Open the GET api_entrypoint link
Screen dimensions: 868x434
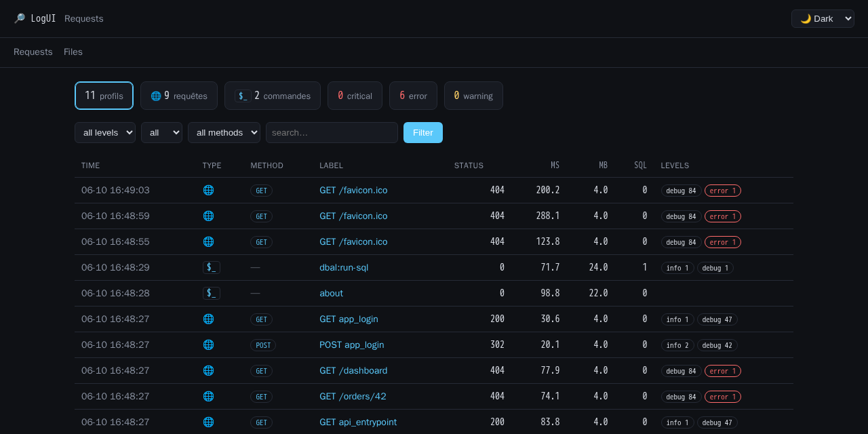coord(358,422)
